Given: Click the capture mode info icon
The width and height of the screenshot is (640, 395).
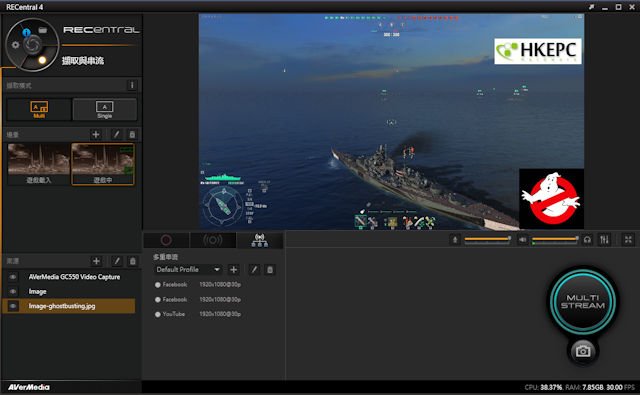Looking at the screenshot, I should pyautogui.click(x=132, y=85).
